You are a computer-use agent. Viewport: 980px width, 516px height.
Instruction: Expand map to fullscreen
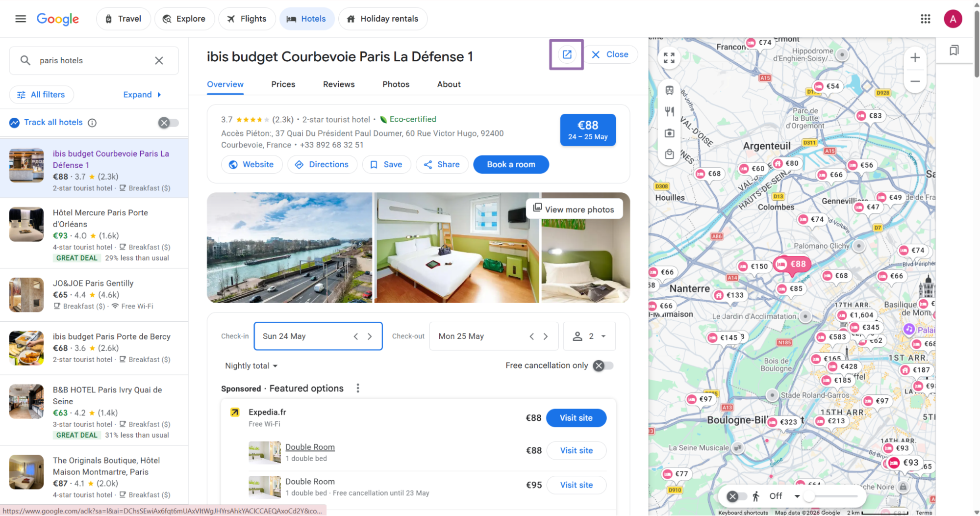(x=669, y=58)
